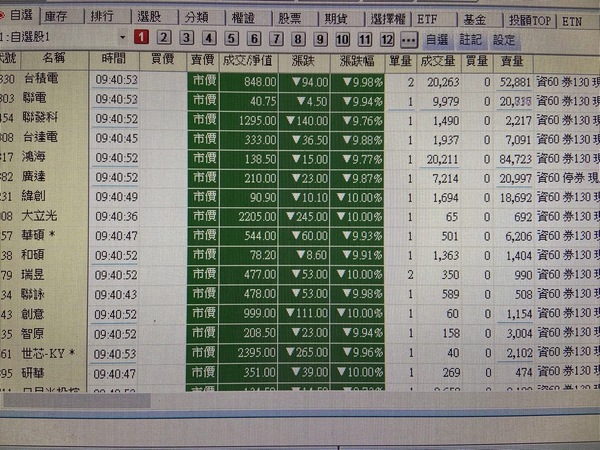Click the 註記 button

click(471, 40)
